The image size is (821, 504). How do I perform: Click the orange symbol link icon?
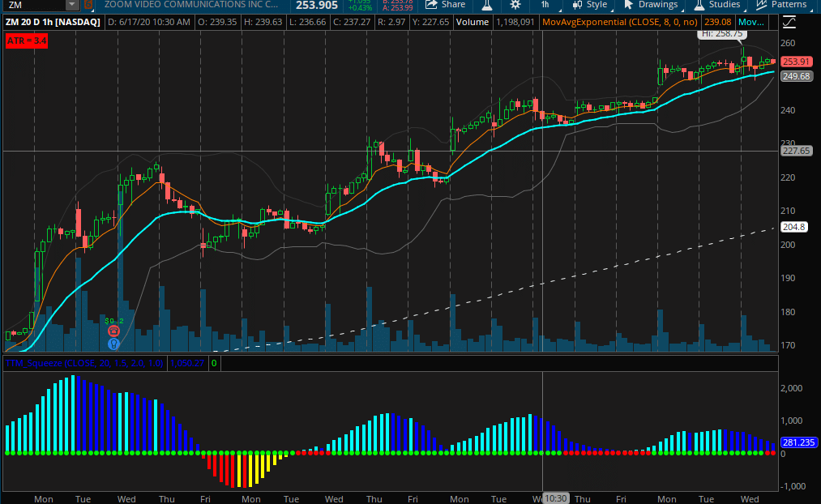coord(88,5)
